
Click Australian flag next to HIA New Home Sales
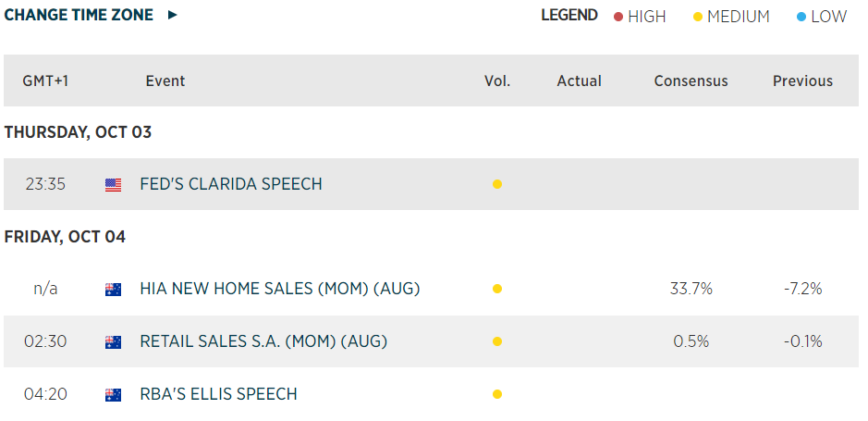[113, 290]
